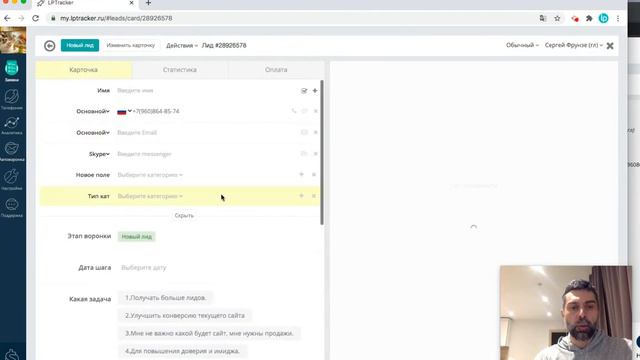
Task: Select the LPTracker browser tab
Action: tap(85, 3)
